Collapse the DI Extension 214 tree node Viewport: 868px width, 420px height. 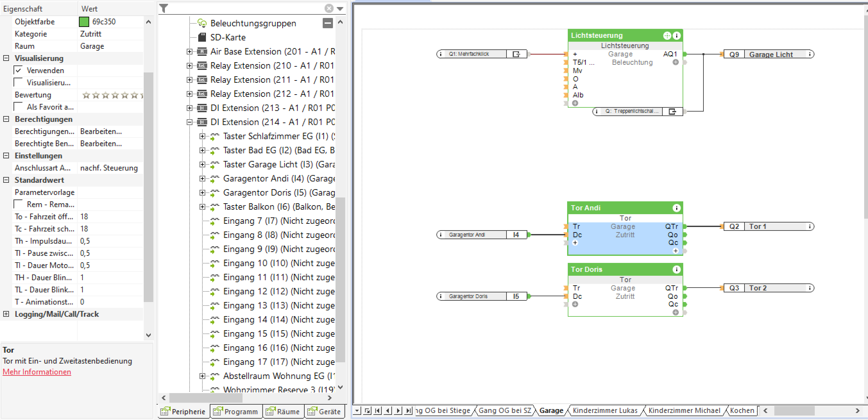(x=189, y=122)
